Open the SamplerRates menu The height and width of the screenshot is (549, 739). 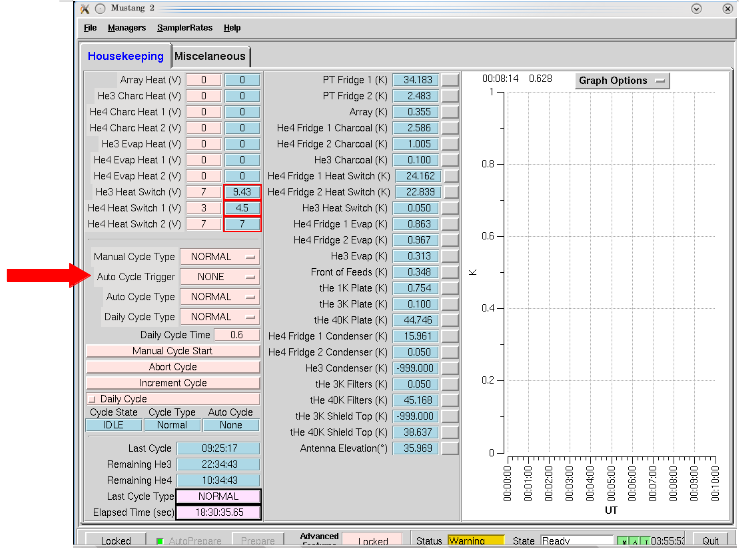[x=185, y=28]
